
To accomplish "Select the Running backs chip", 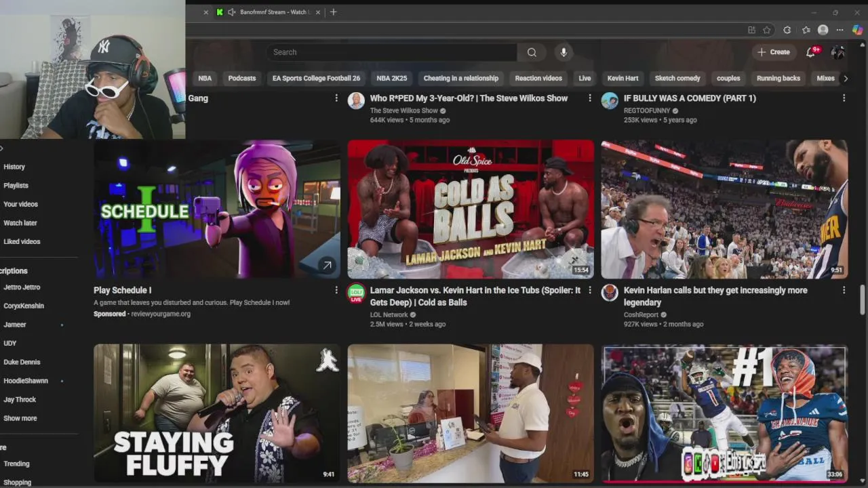I will (778, 78).
